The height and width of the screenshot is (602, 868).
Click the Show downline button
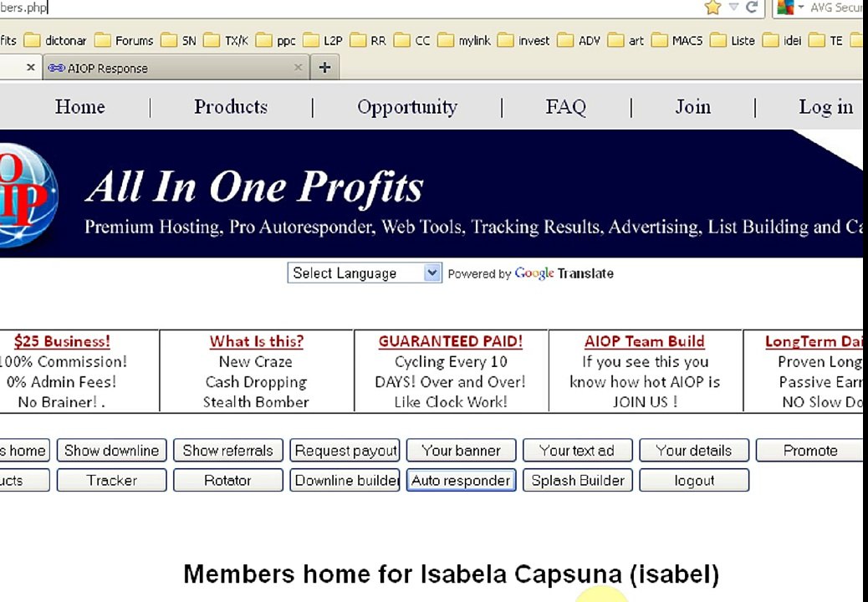pos(111,451)
